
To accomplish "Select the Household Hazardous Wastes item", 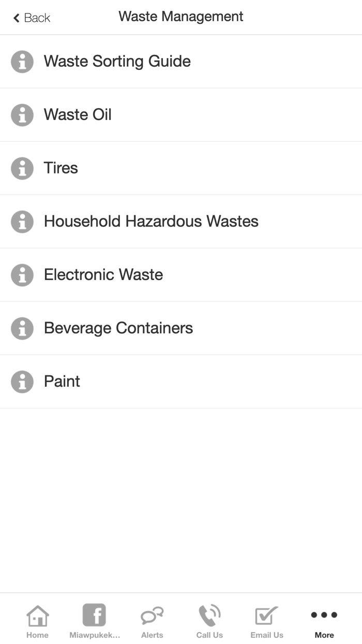I will [x=151, y=221].
